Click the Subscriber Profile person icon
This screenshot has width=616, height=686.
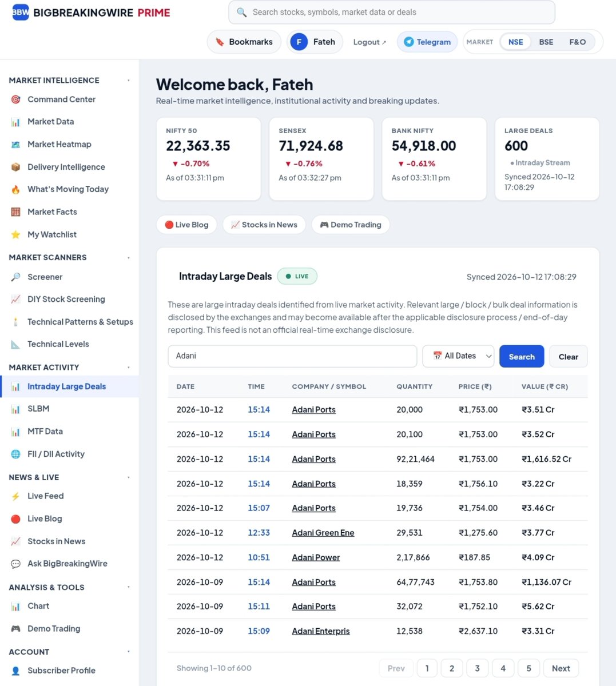pos(16,671)
